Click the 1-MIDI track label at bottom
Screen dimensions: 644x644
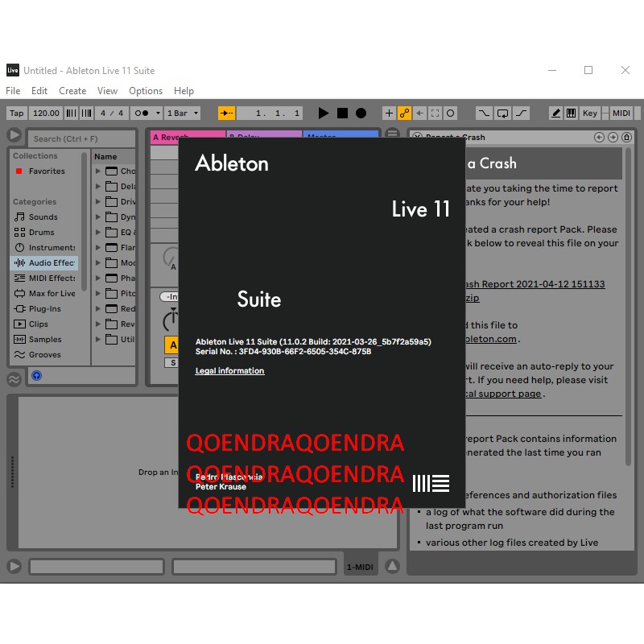(360, 567)
